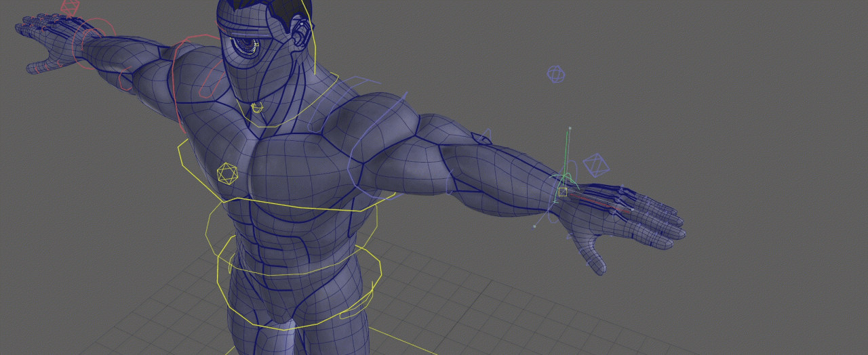Select the small yellow control at neck base
Screen dimensions: 868x355
(257, 107)
